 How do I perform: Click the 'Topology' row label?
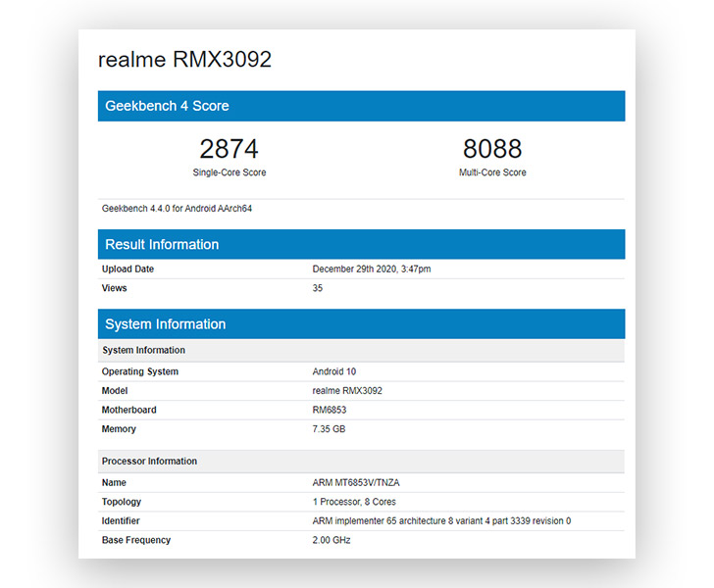(122, 502)
